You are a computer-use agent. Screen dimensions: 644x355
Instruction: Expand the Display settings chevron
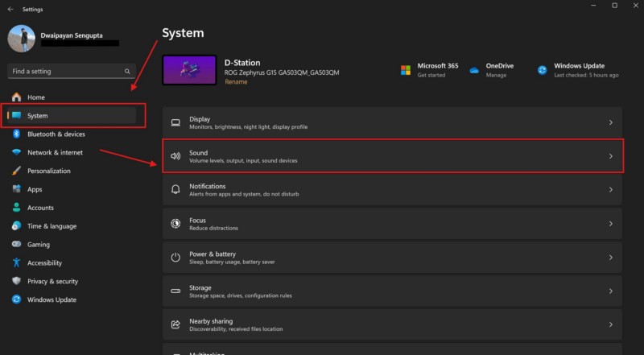pyautogui.click(x=610, y=123)
